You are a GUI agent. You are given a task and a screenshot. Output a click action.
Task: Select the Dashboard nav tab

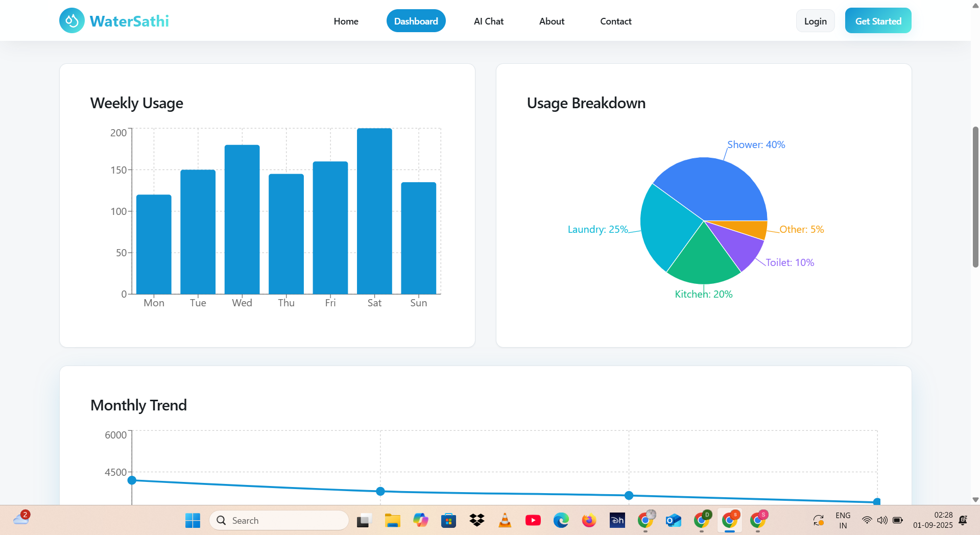click(x=416, y=21)
